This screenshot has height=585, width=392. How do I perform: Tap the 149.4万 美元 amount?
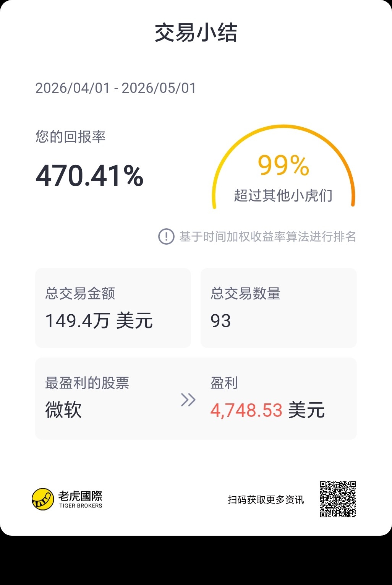pos(99,320)
